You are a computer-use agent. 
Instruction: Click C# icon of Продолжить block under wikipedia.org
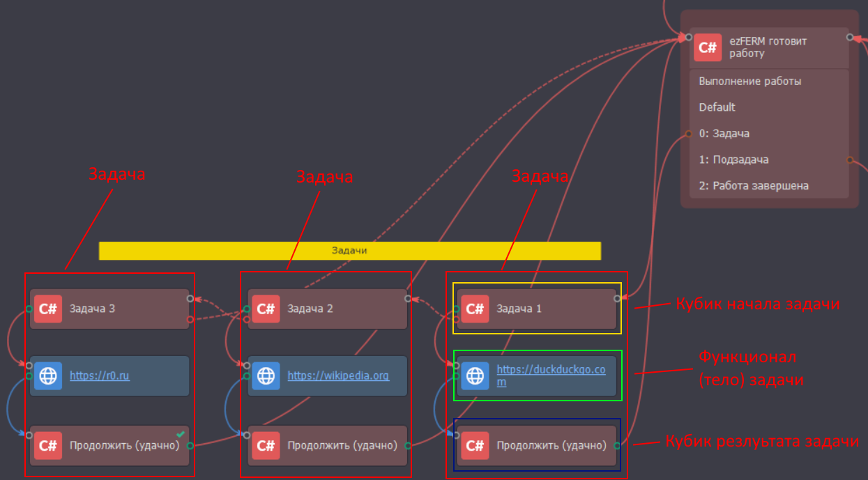[x=266, y=445]
